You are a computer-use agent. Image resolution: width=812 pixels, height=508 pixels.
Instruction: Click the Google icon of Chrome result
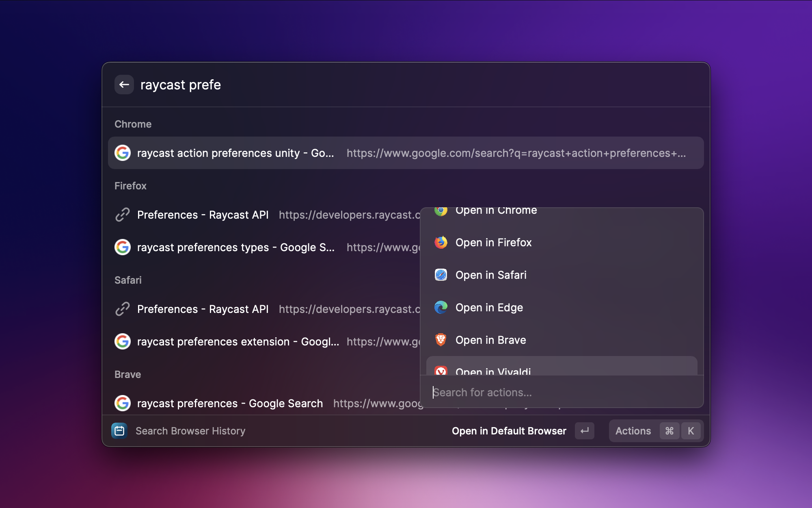(122, 153)
